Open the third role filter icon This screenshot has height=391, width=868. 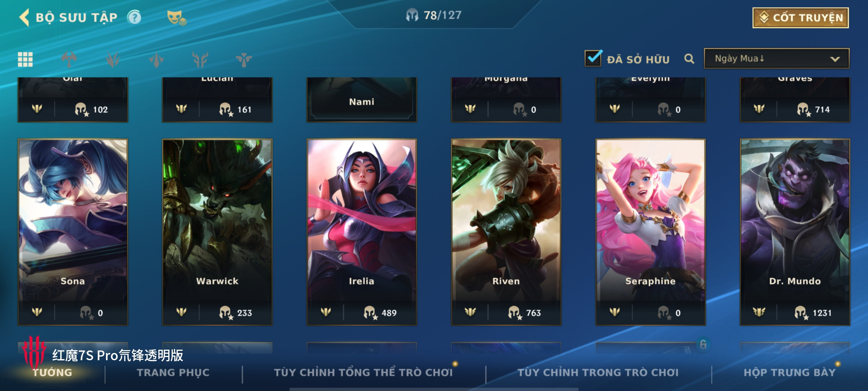157,59
